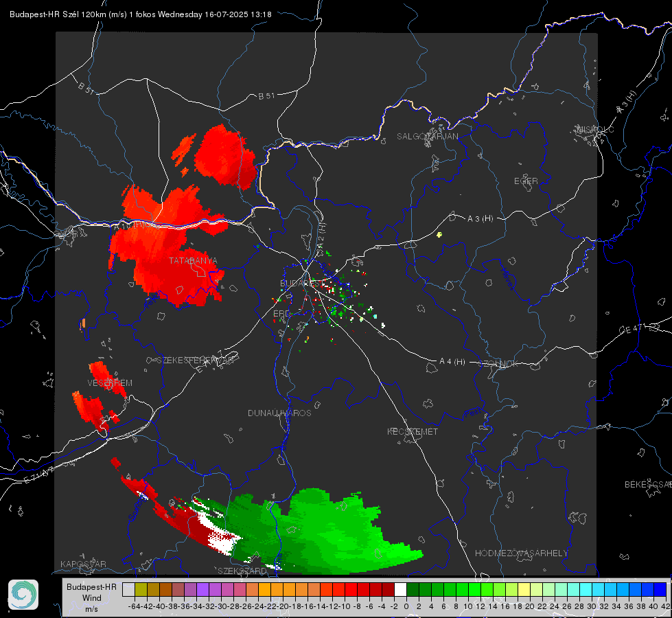Click the TATABANYA city label
This screenshot has width=672, height=618.
(x=193, y=261)
